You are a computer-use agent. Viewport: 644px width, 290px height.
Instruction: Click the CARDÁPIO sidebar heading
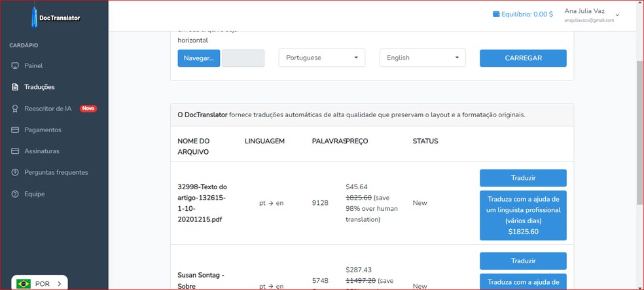click(x=24, y=45)
